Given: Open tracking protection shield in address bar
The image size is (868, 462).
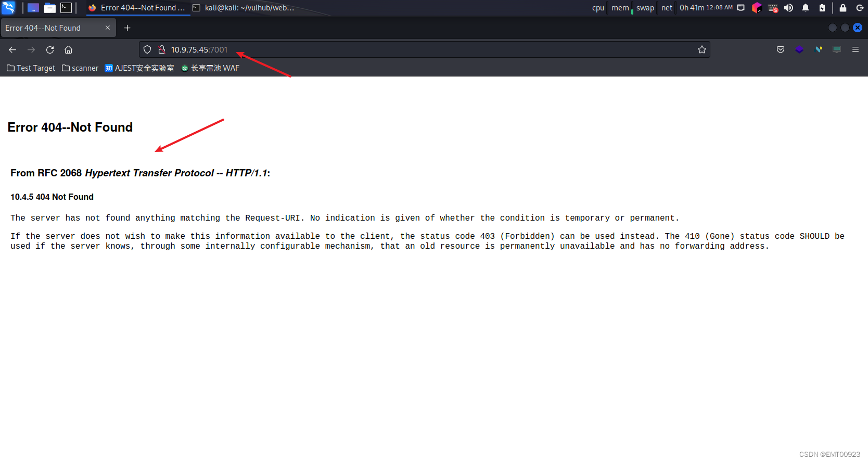Looking at the screenshot, I should (x=147, y=49).
